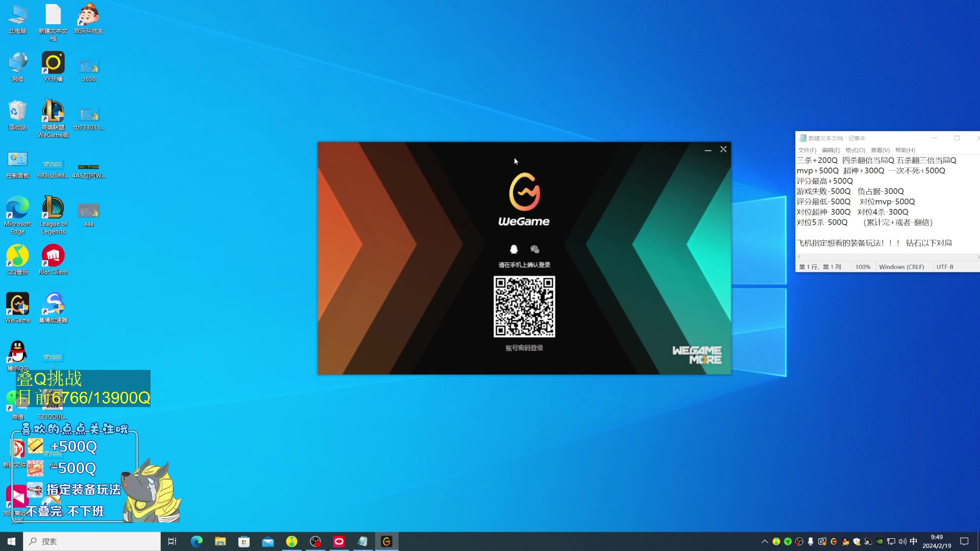Switch to account password login (账号密码登录)

(524, 348)
